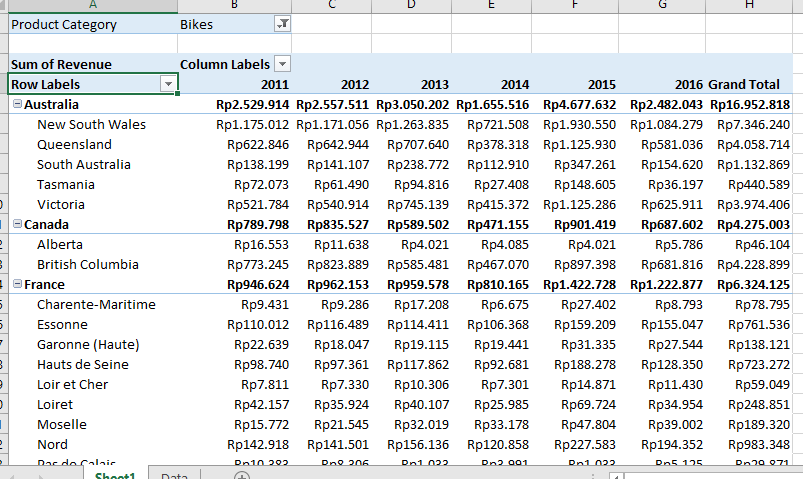This screenshot has height=479, width=803.
Task: Select the Sum of Revenue cell
Action: (61, 64)
